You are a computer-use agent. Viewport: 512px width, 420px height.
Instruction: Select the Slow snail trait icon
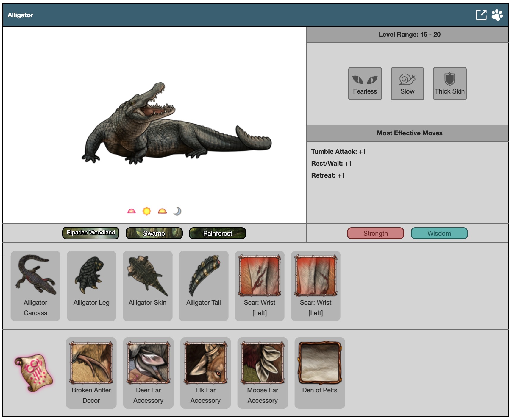point(407,84)
